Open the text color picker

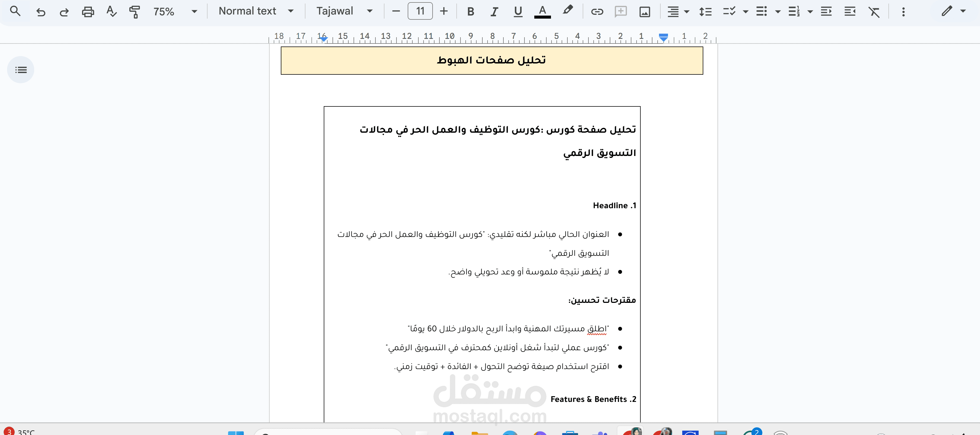pos(542,12)
